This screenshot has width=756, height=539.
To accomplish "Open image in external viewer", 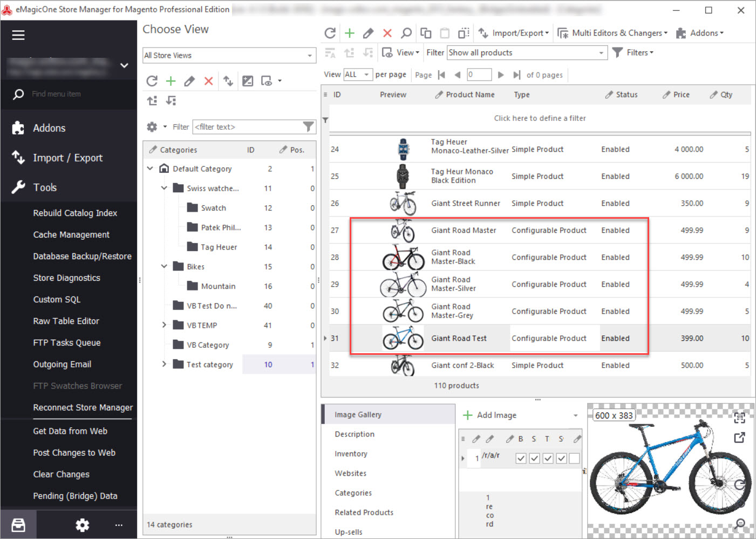I will tap(740, 437).
